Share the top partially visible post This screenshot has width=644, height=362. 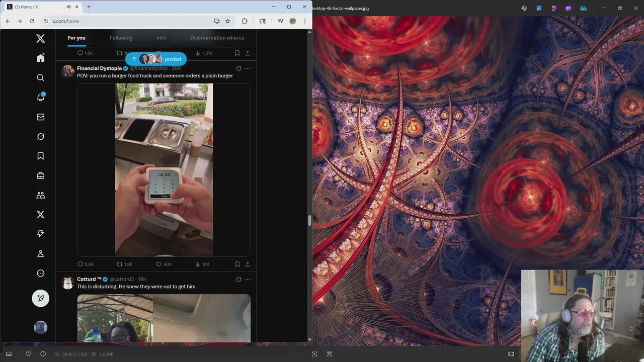pyautogui.click(x=248, y=53)
